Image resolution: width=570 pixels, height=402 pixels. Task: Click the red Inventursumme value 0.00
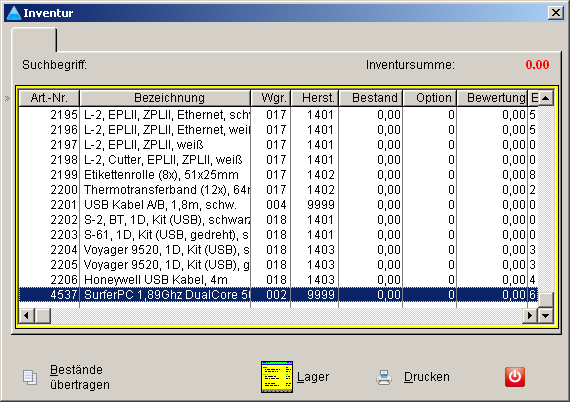537,65
